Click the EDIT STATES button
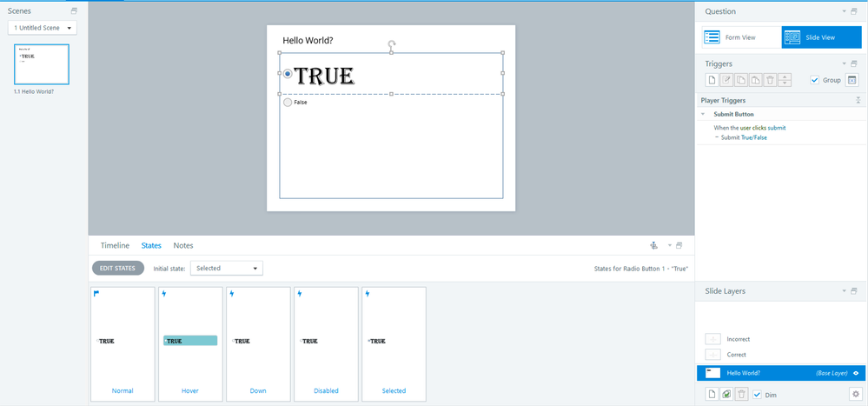 click(117, 268)
